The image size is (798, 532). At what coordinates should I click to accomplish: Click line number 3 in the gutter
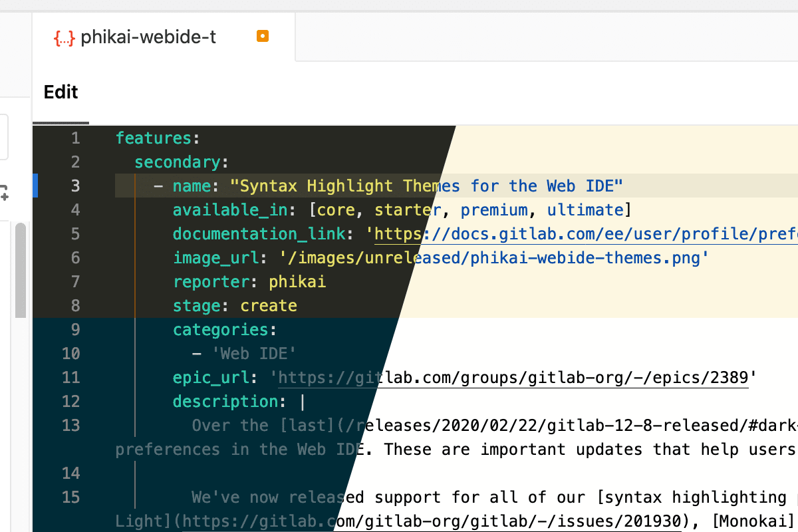[x=75, y=186]
